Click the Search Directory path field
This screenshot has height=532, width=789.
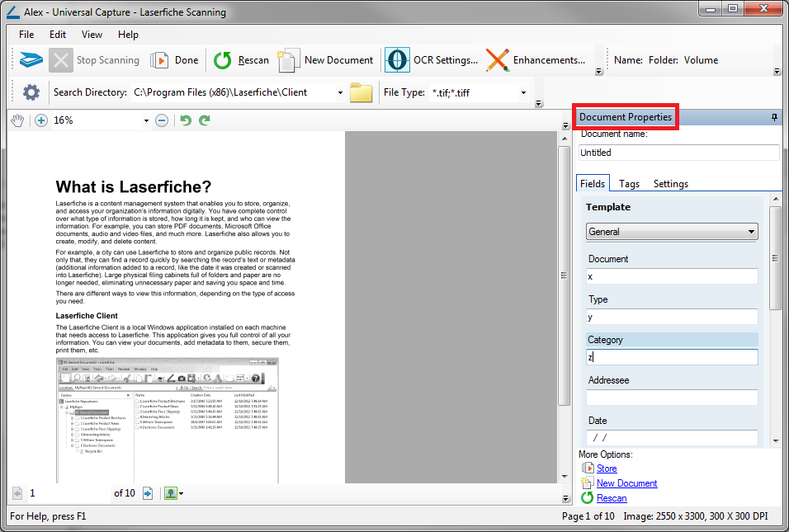[x=233, y=92]
